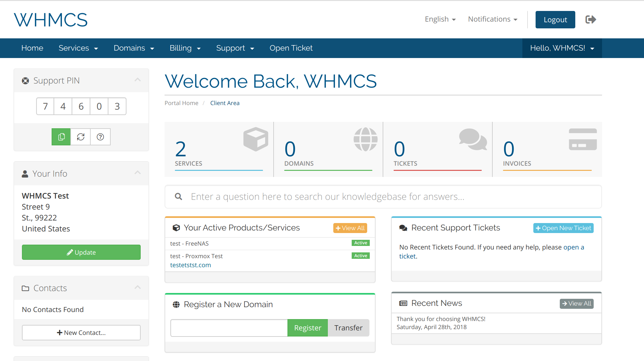644x361 pixels.
Task: Open the English language dropdown
Action: [440, 19]
